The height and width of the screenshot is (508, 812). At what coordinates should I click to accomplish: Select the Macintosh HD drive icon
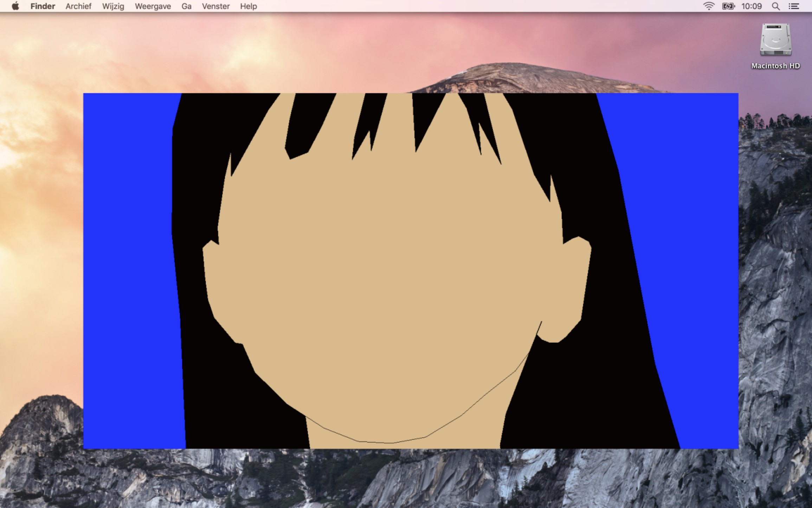(x=775, y=40)
